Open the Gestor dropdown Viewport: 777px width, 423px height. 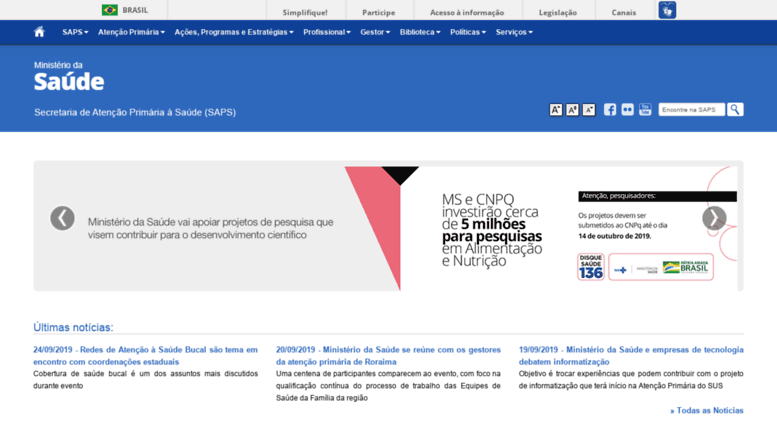click(375, 32)
